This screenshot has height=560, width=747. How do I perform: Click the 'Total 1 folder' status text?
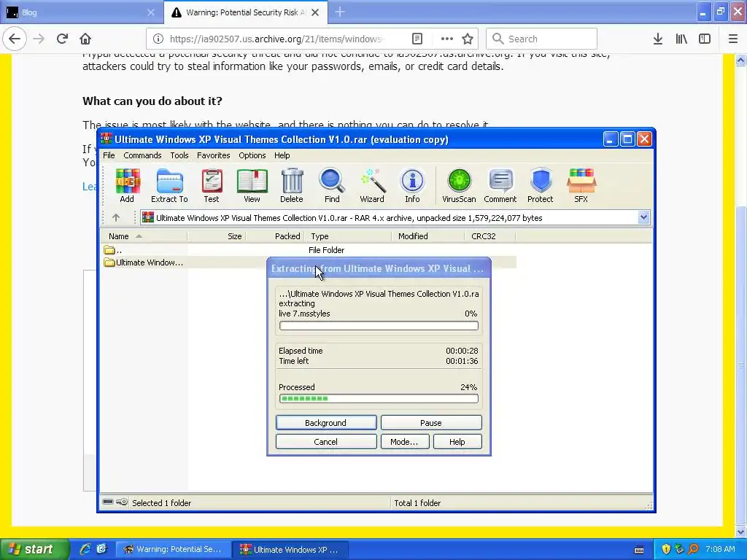tap(417, 503)
